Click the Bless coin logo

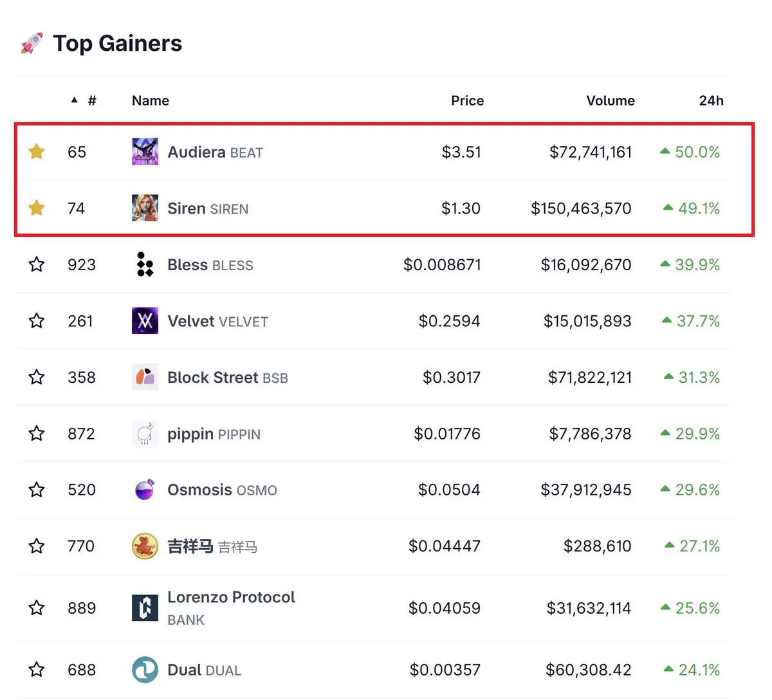point(145,264)
